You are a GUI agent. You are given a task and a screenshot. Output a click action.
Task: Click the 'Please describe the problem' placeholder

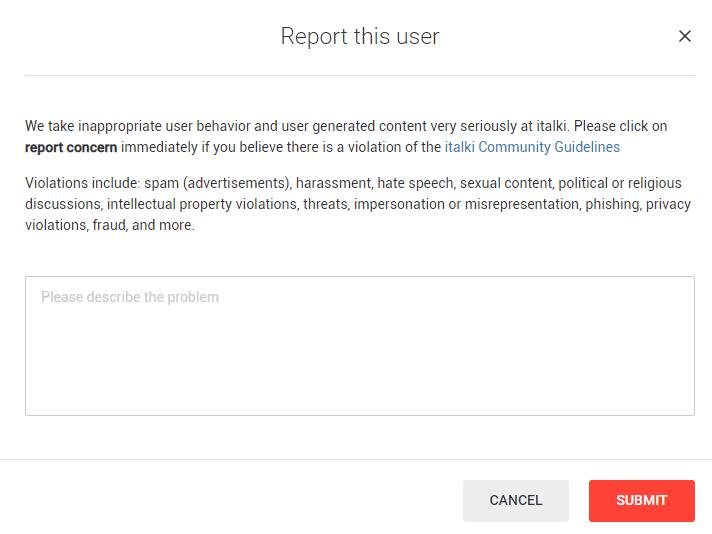pos(130,297)
